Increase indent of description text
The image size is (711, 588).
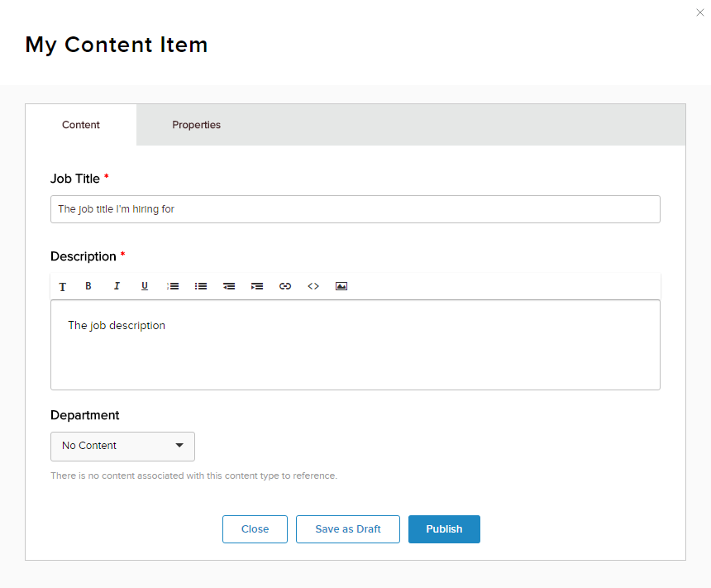[257, 286]
